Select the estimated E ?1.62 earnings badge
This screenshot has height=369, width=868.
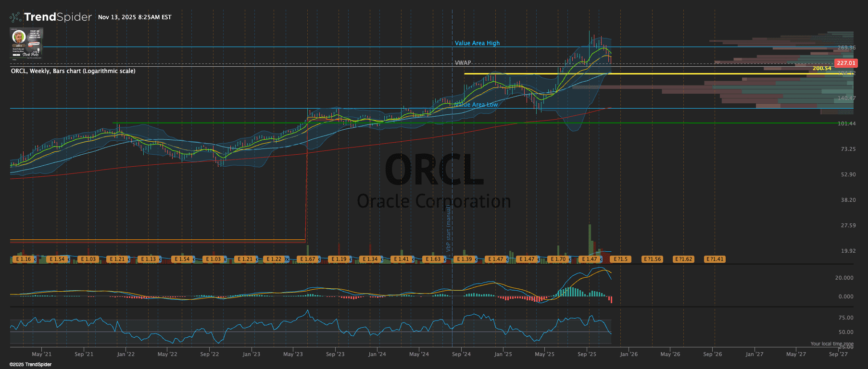point(683,259)
